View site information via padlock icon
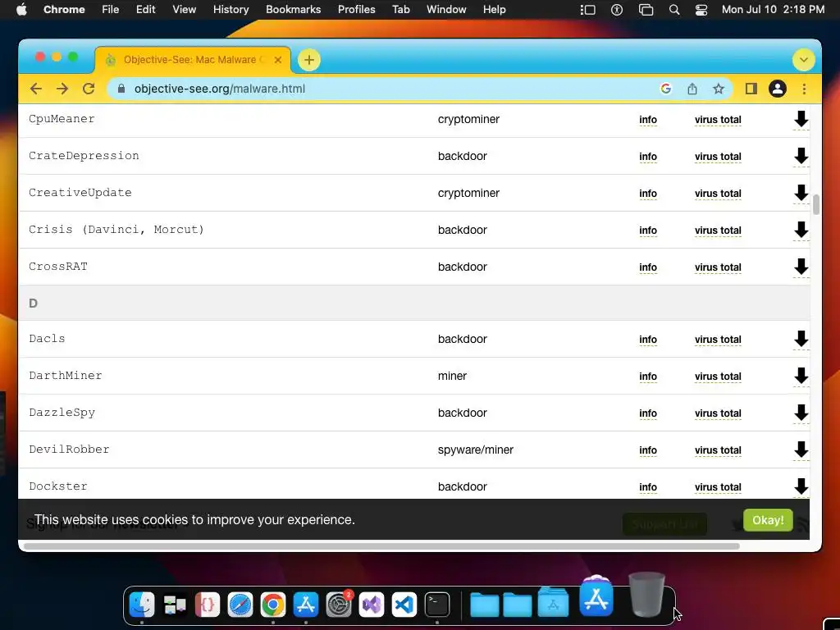Screen dimensions: 840x630 pyautogui.click(x=121, y=89)
